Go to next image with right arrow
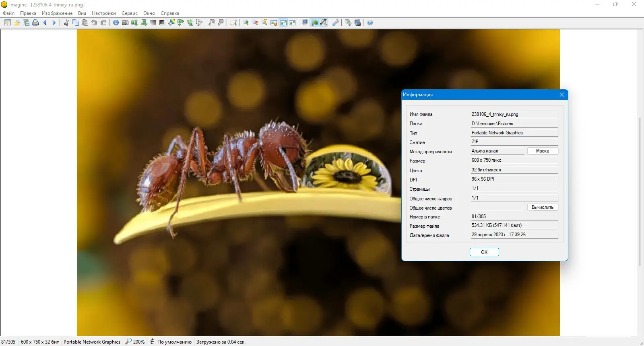The image size is (644, 346). click(x=54, y=23)
